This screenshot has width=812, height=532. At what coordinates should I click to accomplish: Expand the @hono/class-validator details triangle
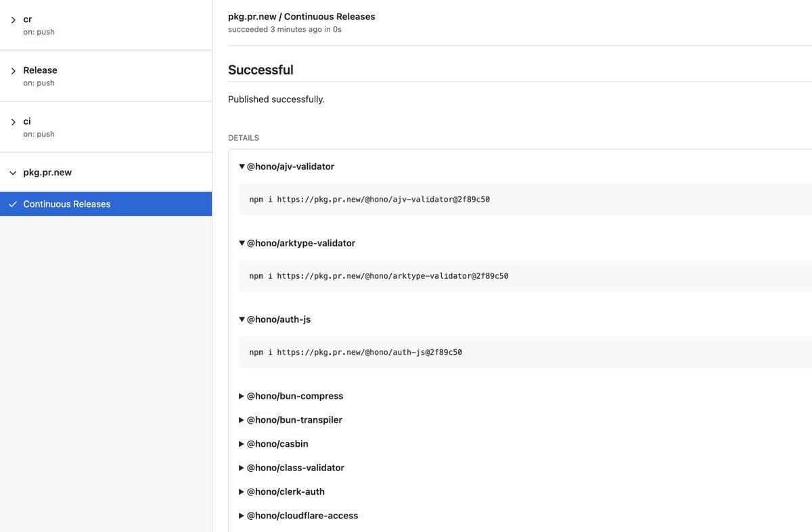coord(242,468)
